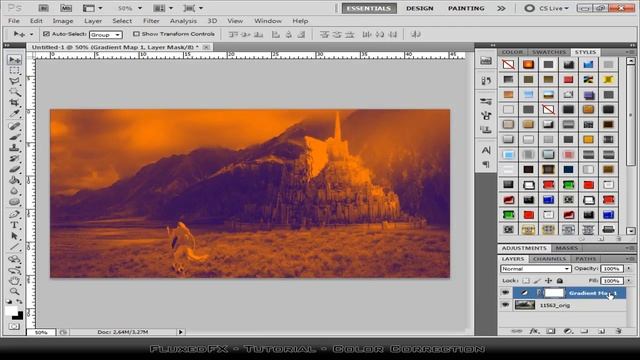640x360 pixels.
Task: Select the Hand tool
Action: click(15, 280)
